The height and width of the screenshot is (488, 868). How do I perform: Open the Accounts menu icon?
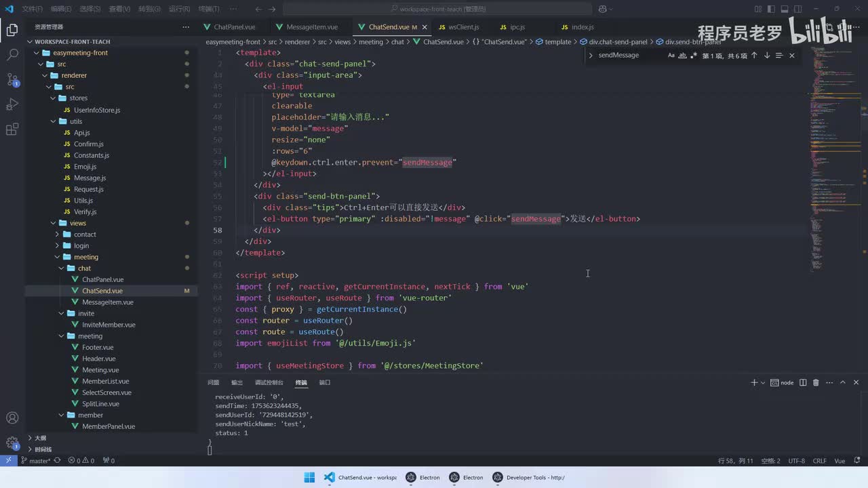[x=12, y=418]
